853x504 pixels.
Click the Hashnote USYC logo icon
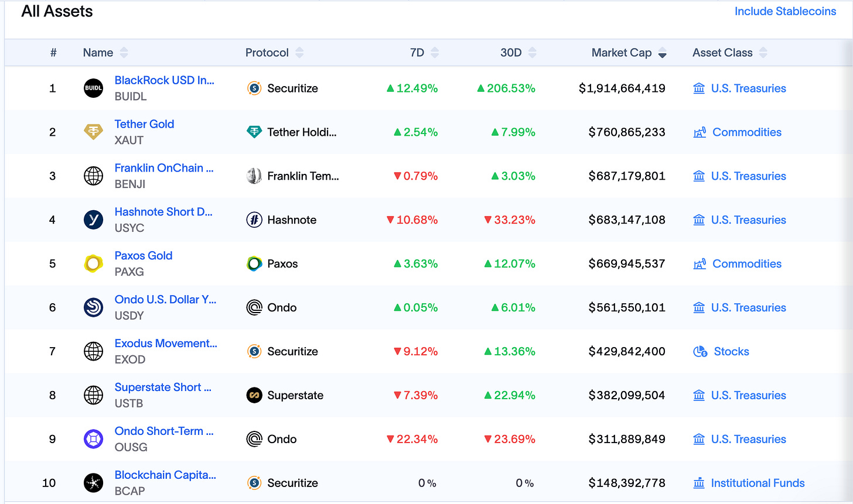94,220
